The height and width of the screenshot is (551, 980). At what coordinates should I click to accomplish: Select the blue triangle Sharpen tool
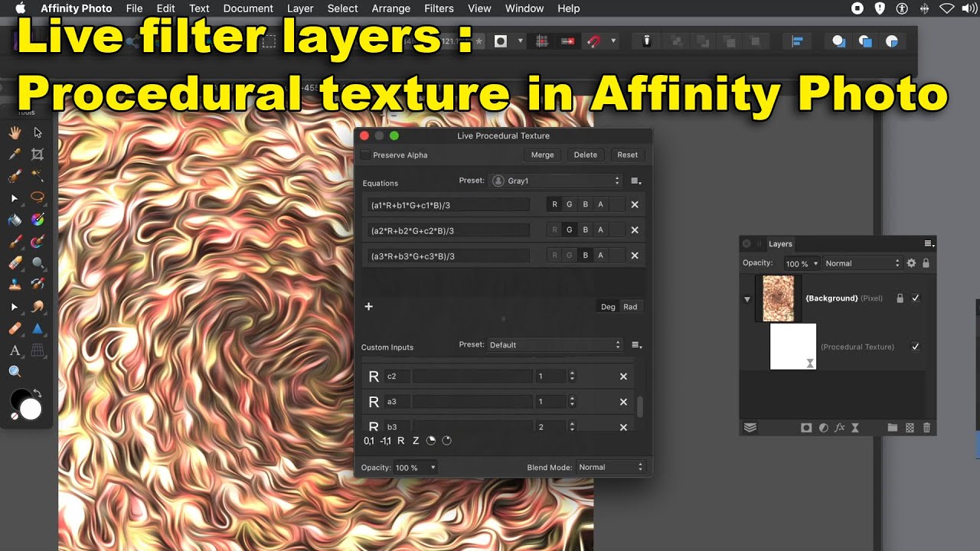coord(38,328)
